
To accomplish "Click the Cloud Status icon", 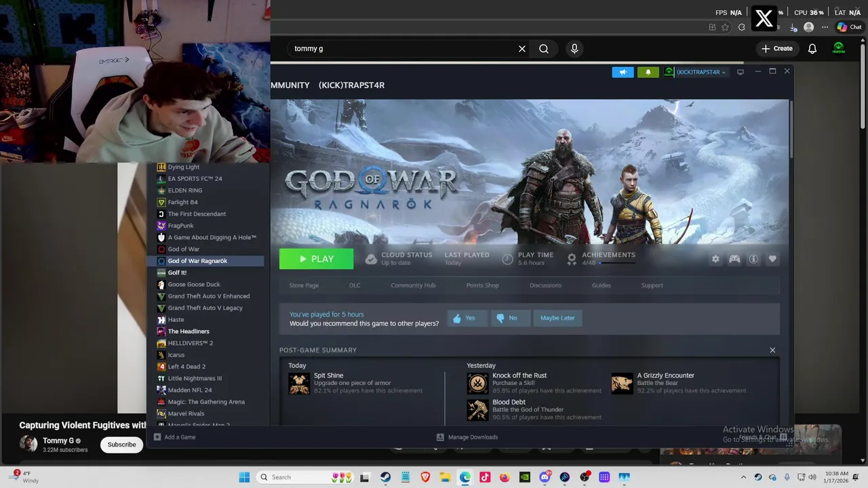I will click(x=371, y=259).
